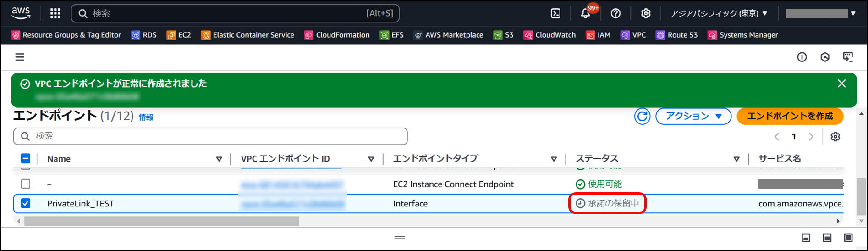Click EC2 Instance Connect Endpoint type cell

453,184
